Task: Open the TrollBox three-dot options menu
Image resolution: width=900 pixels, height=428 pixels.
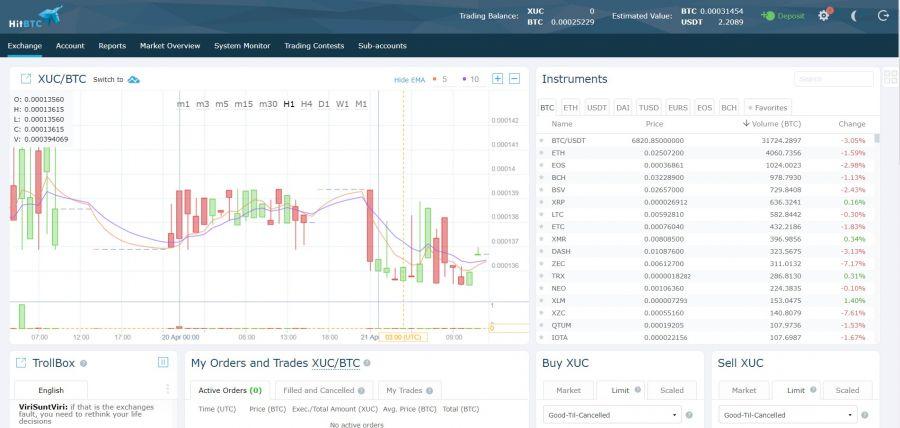Action: (168, 389)
